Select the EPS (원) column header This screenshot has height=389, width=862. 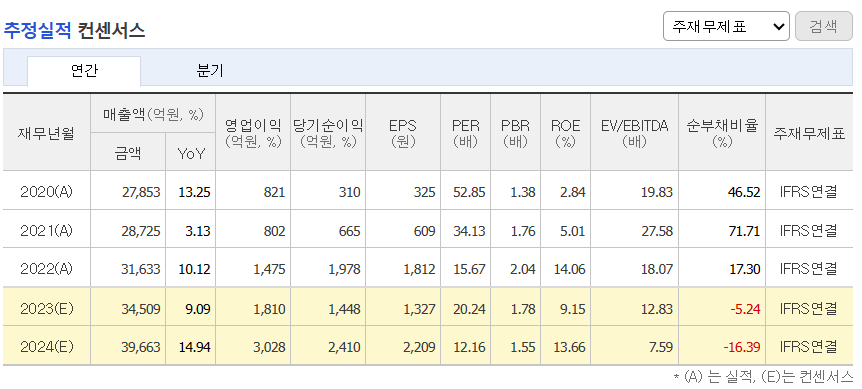tap(403, 133)
